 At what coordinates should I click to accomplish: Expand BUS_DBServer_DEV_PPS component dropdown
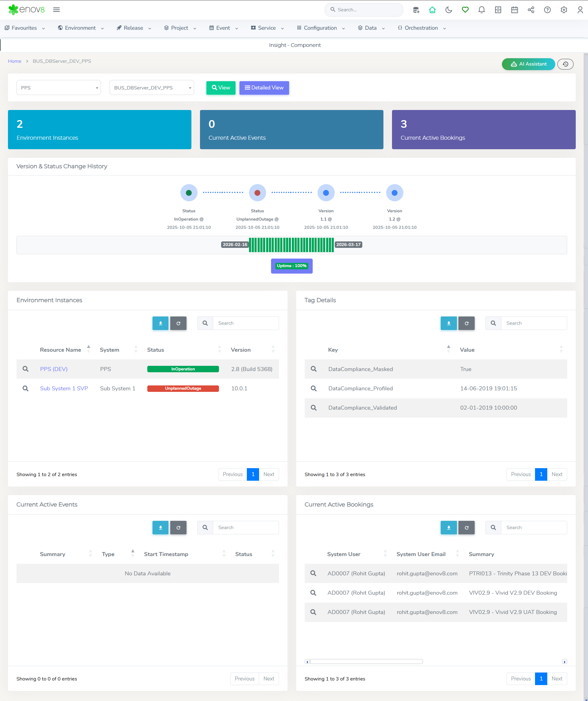152,88
